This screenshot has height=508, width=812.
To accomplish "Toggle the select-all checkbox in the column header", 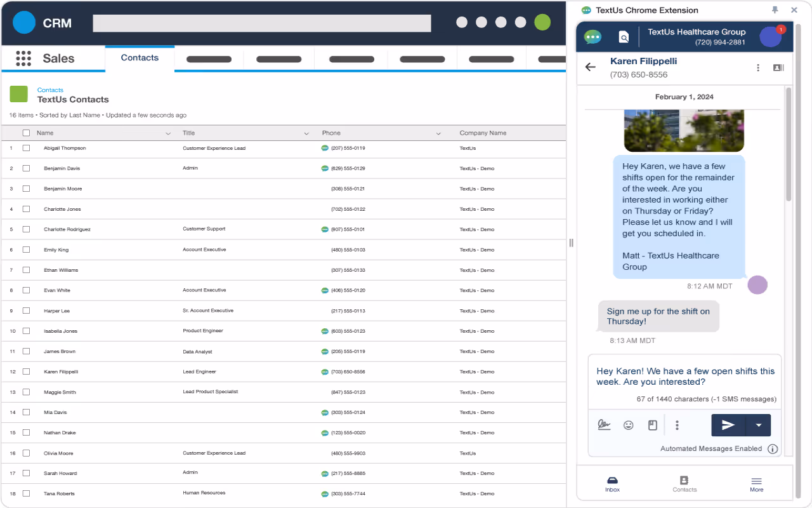I will tap(25, 133).
